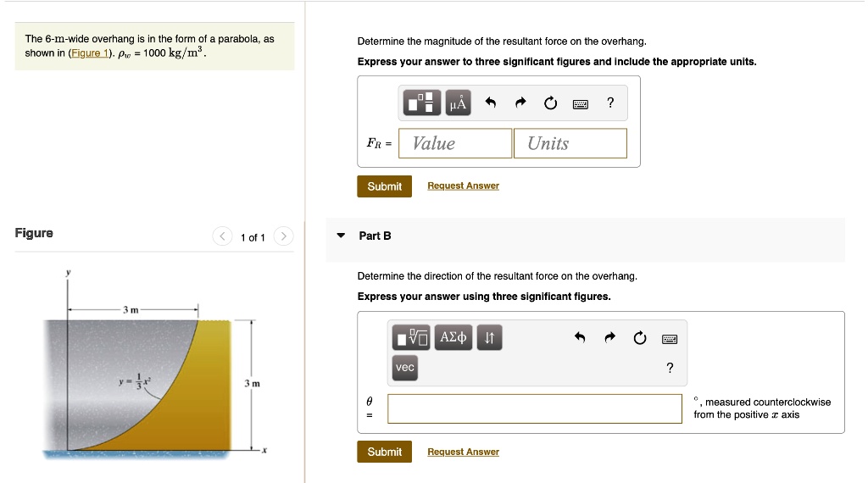Undo in the FR answer toolbar

490,103
